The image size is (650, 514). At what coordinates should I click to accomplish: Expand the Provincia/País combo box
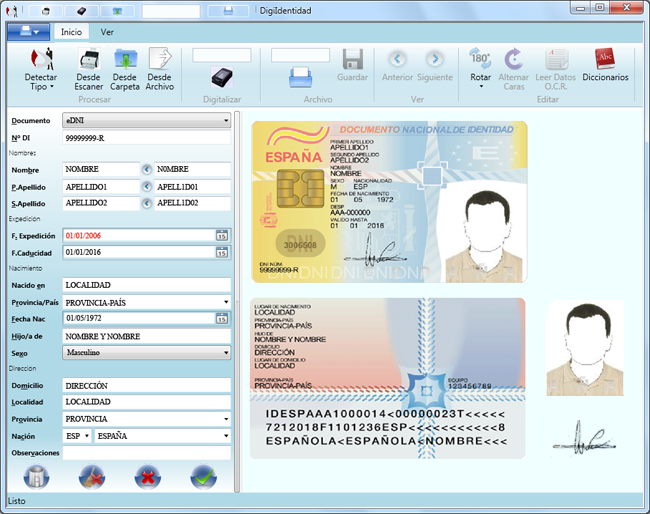click(226, 302)
